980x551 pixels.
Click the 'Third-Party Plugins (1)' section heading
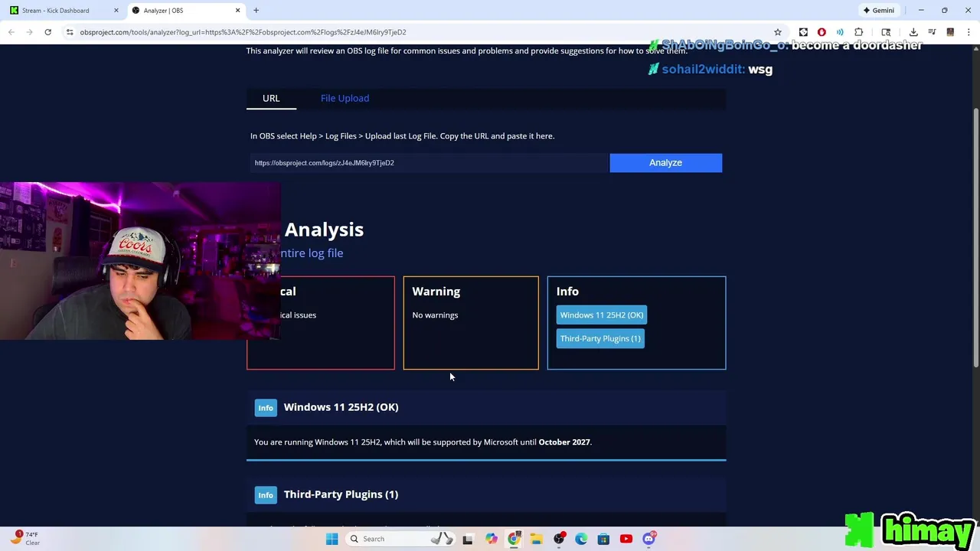pos(341,494)
